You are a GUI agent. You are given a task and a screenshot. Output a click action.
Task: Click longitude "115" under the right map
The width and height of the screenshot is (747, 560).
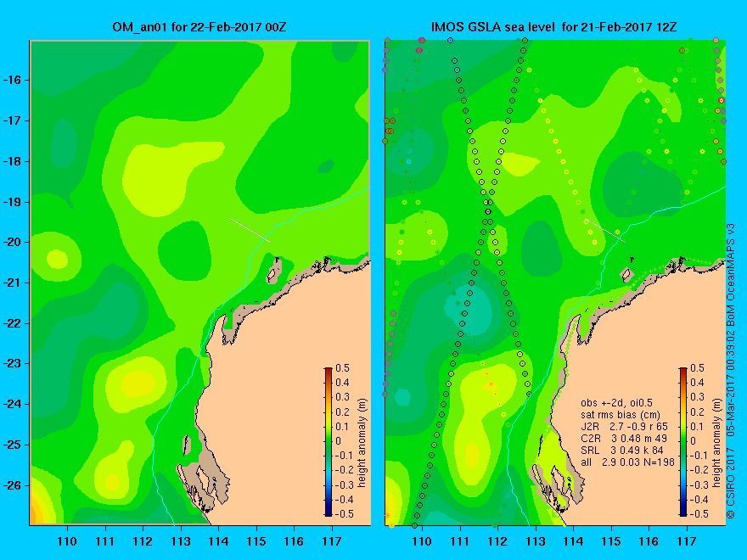611,541
